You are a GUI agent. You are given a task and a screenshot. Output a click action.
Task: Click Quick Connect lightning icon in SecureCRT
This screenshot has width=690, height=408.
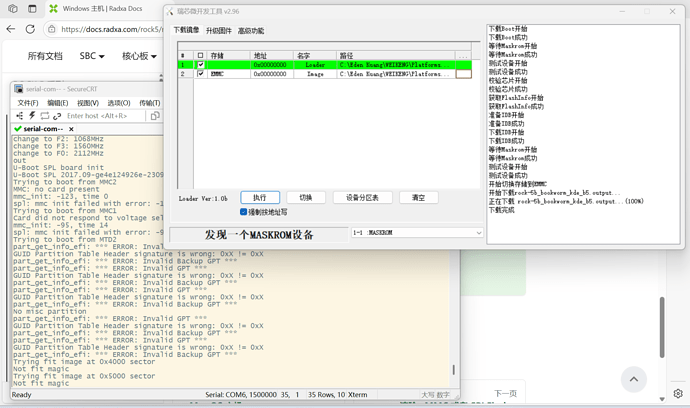[32, 116]
